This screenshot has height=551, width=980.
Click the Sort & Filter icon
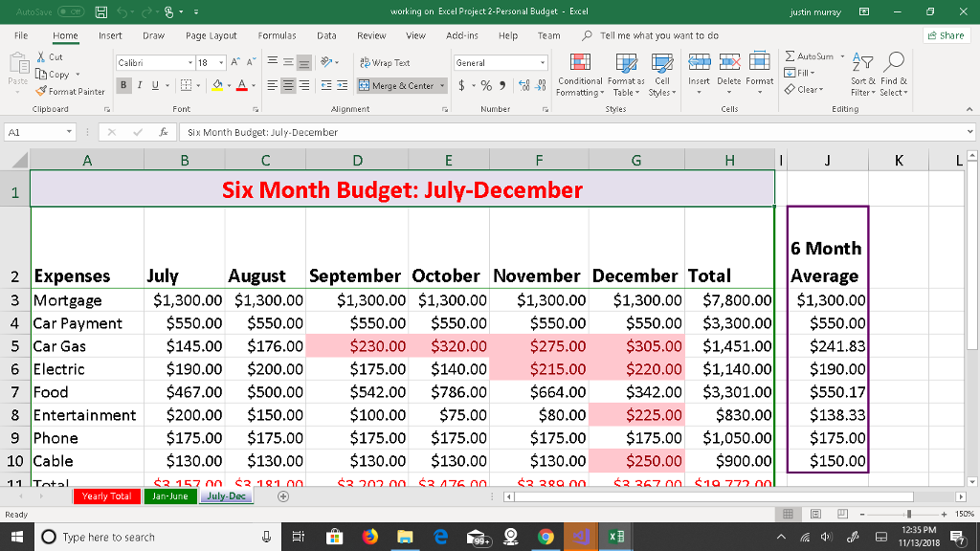(862, 62)
